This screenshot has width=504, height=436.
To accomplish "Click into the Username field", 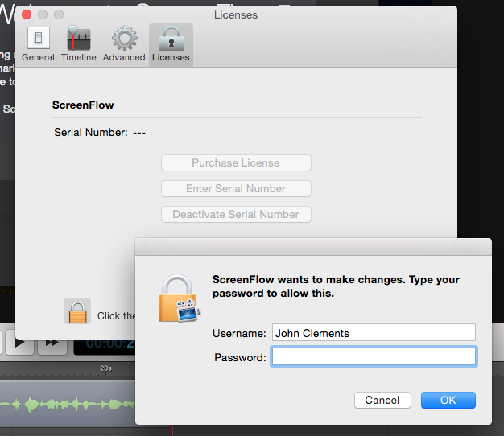I will [x=374, y=332].
